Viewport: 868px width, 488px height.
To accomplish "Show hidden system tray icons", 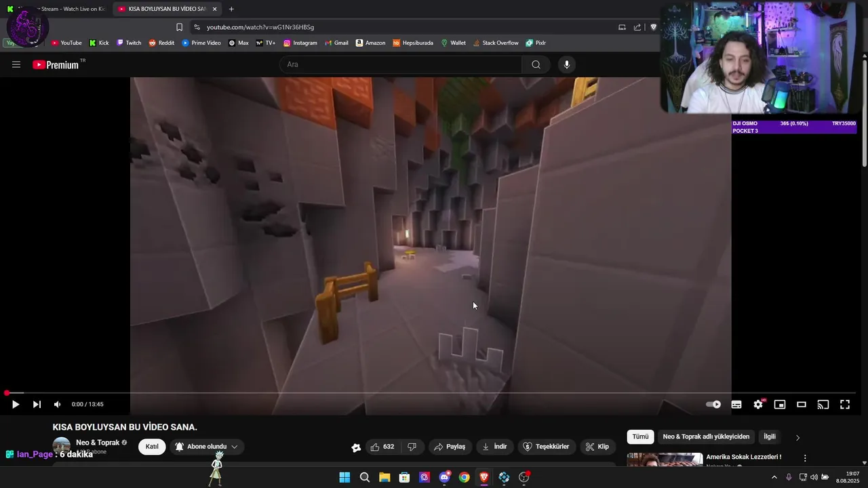I will (x=774, y=477).
